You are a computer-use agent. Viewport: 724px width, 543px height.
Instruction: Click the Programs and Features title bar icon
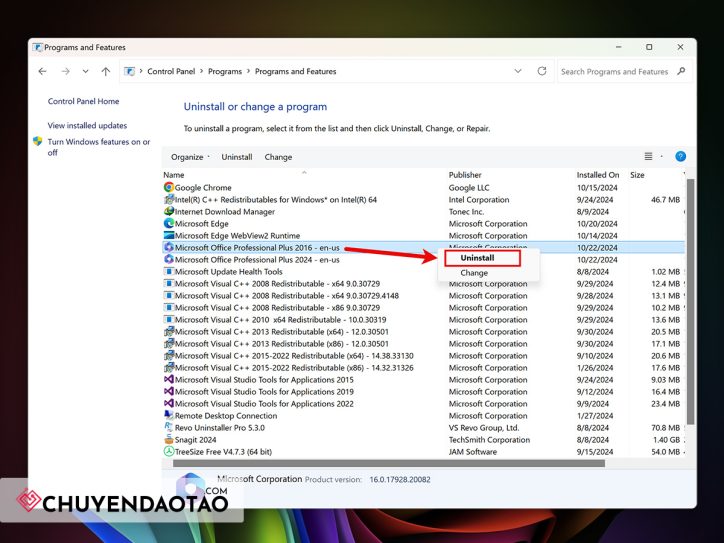pyautogui.click(x=37, y=47)
